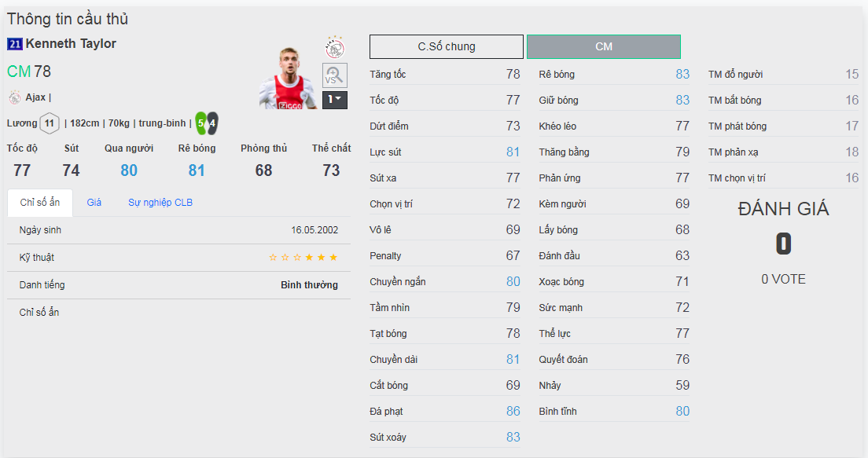Select the CM position tab
This screenshot has width=868, height=458.
pyautogui.click(x=603, y=46)
